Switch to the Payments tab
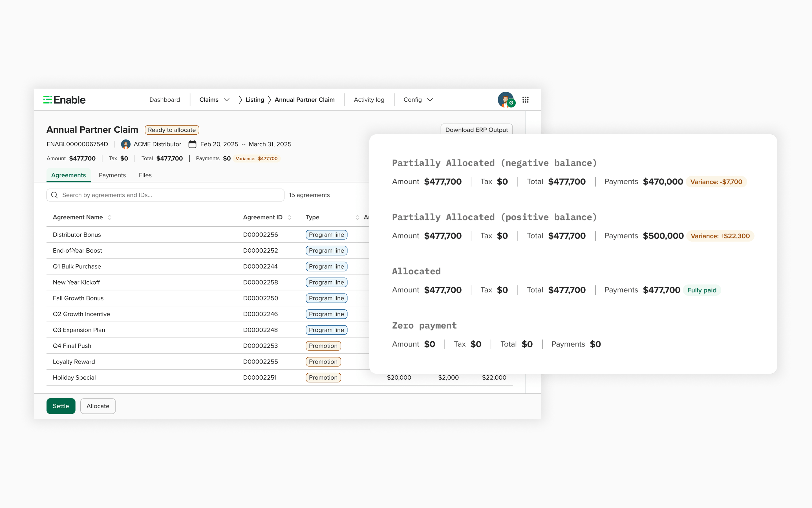This screenshot has width=812, height=508. point(112,175)
